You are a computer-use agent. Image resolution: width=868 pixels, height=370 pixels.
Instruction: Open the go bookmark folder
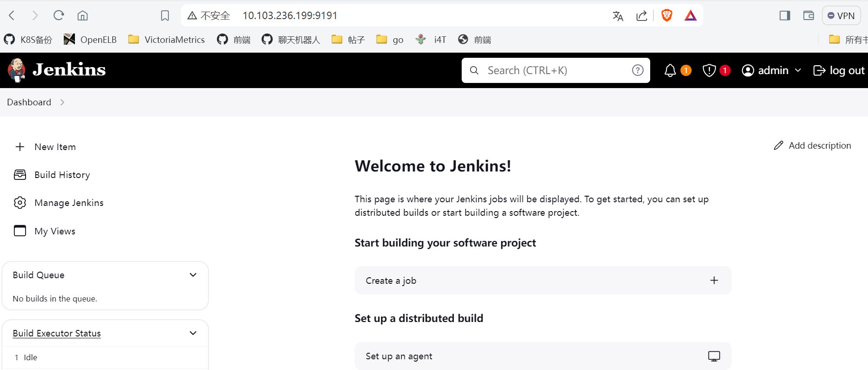[x=390, y=40]
